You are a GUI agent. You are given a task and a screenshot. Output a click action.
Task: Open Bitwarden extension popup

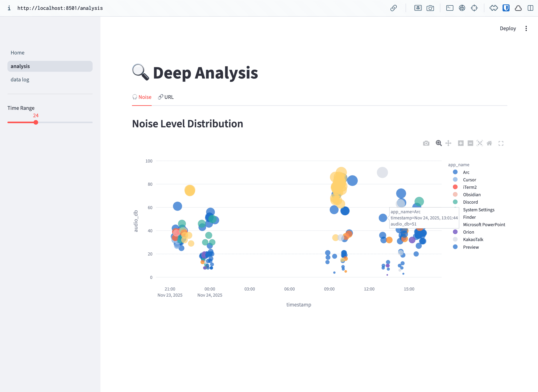pos(506,8)
